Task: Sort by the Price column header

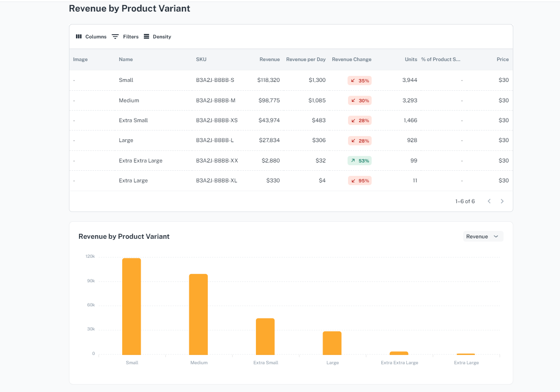Action: pyautogui.click(x=503, y=59)
